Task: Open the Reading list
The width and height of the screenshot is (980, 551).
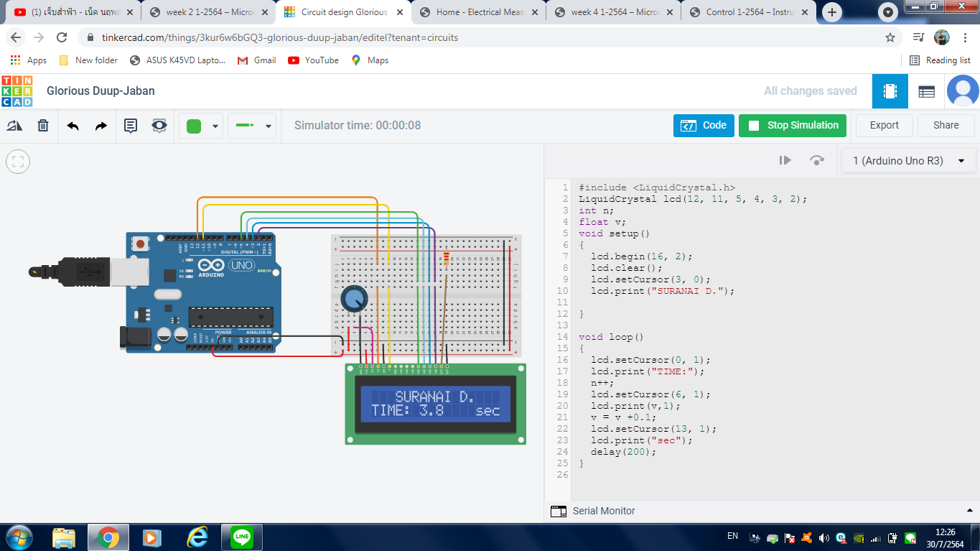Action: [940, 60]
